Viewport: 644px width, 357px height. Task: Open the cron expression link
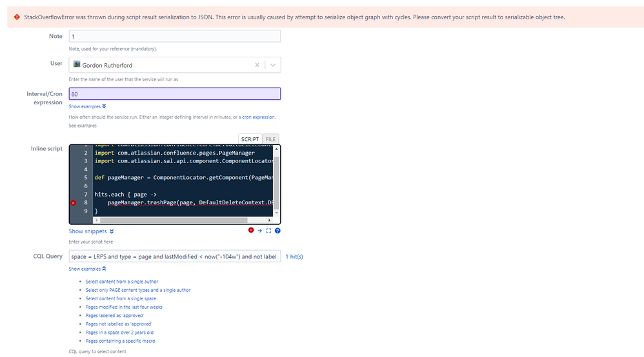pos(258,117)
